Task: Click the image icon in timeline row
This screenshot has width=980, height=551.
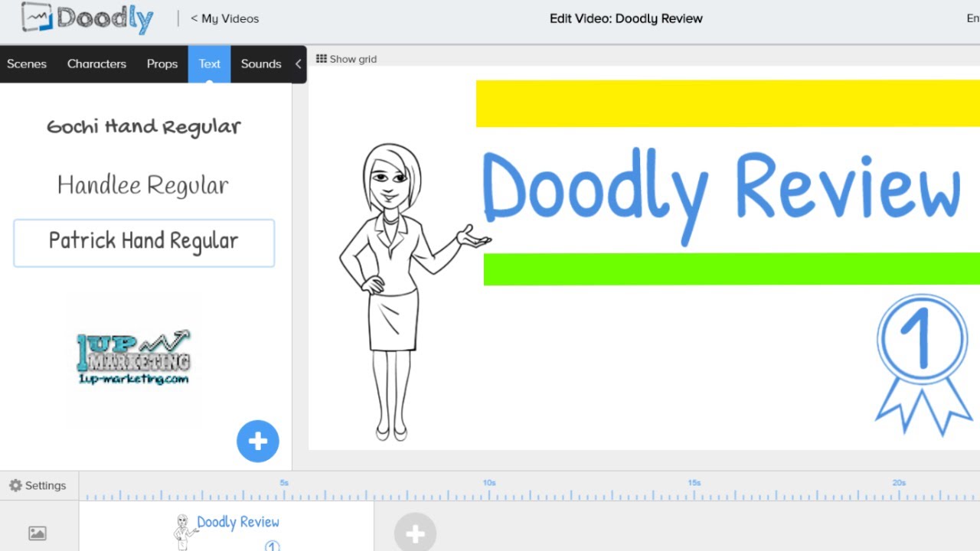Action: (x=37, y=533)
